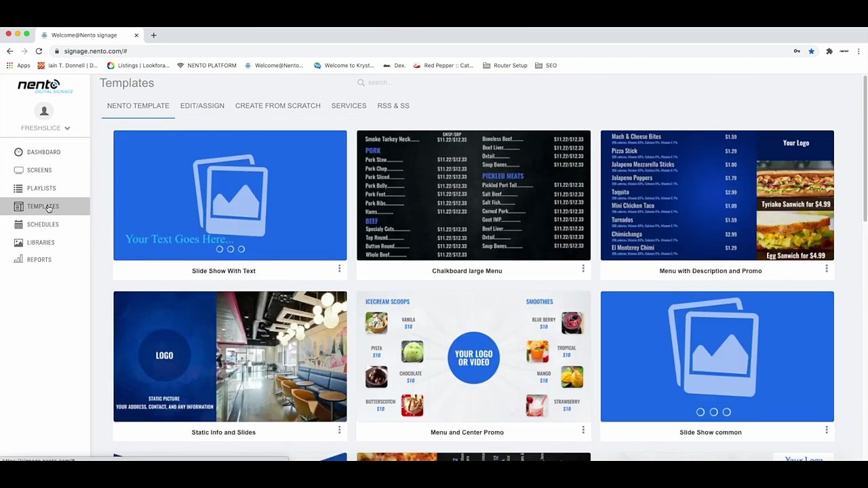Screen dimensions: 868x488
Task: Select Menu with Description and Promo thumbnail
Action: pos(717,195)
